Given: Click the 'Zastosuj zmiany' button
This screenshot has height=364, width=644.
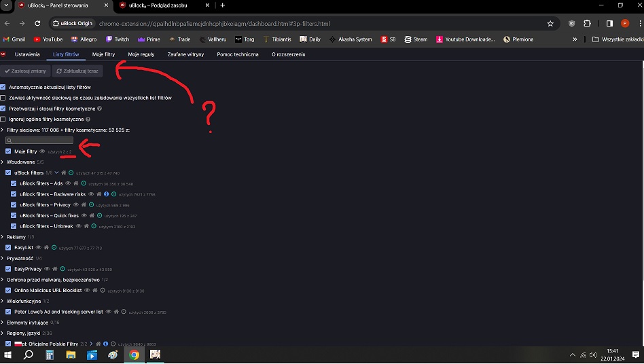Looking at the screenshot, I should pyautogui.click(x=24, y=71).
